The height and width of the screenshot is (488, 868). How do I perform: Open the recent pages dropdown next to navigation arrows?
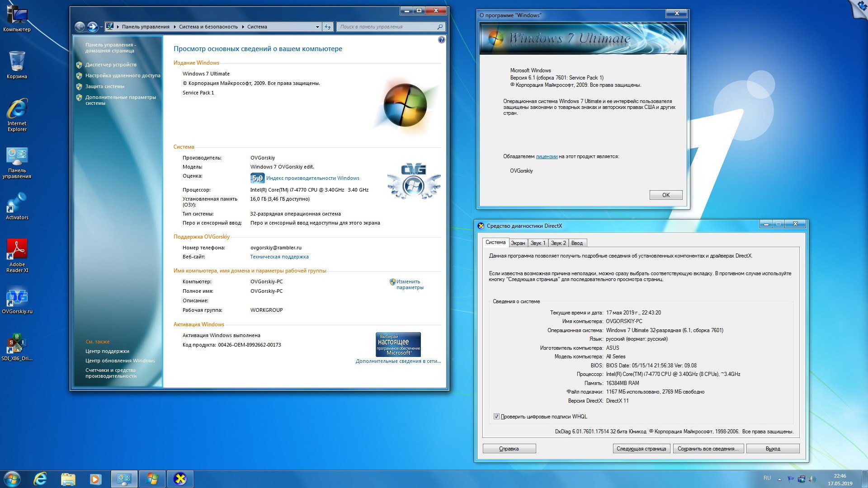tap(101, 27)
